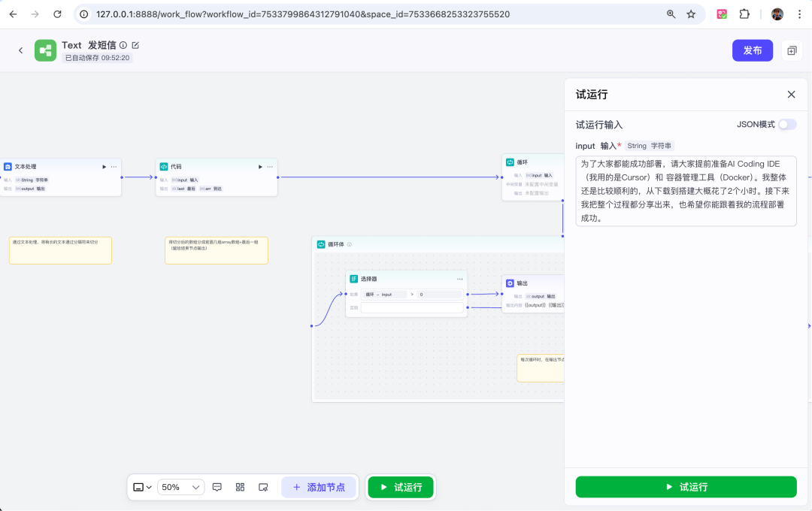Run the 文本处理 node with its play icon
812x511 pixels.
pos(104,167)
